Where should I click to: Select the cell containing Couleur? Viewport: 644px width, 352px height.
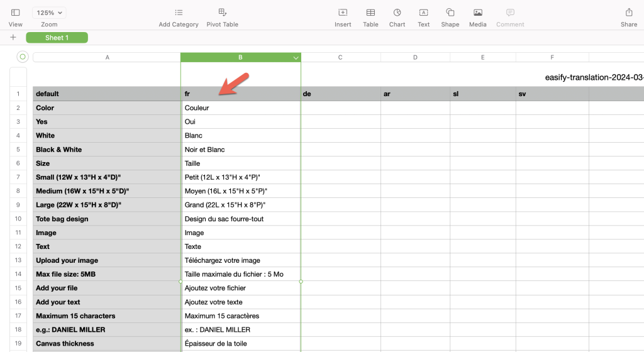(240, 107)
